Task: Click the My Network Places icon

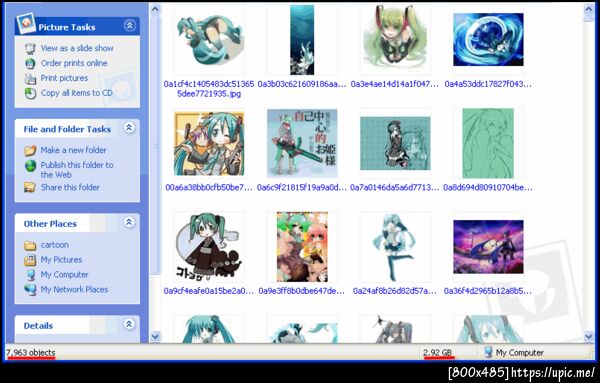Action: coord(30,290)
